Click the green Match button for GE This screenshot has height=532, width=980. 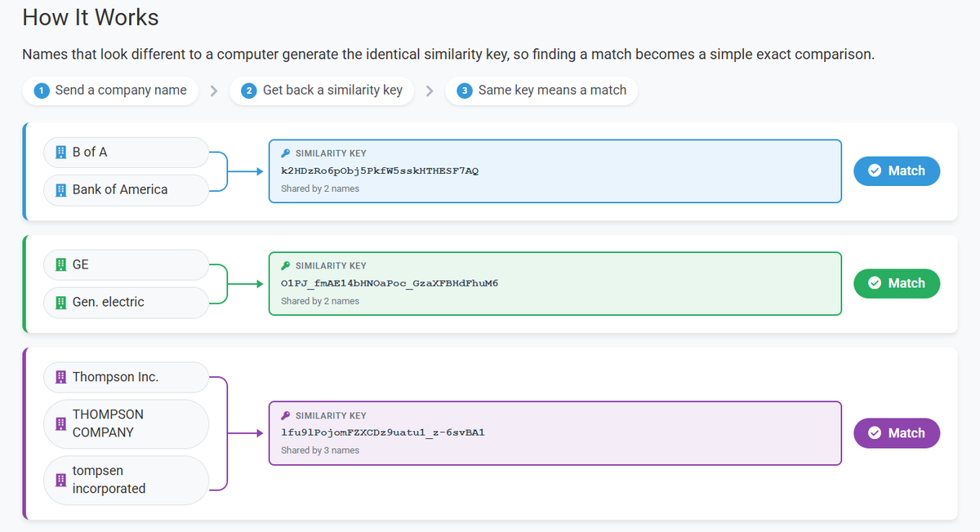point(897,283)
